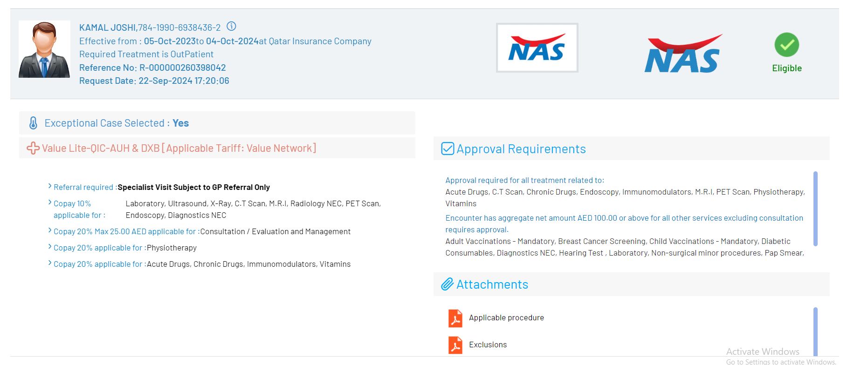Click the Approval Requirements checkbox icon
868x365 pixels.
[x=448, y=149]
